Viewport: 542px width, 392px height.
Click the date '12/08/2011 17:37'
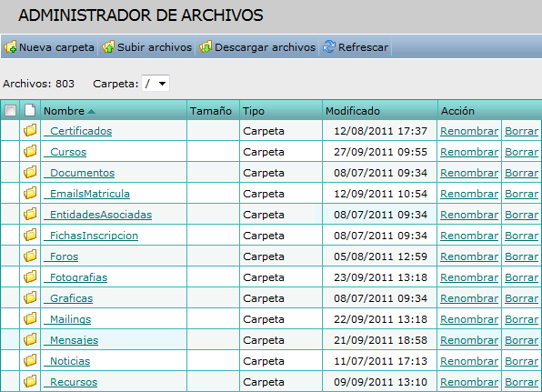pos(380,131)
